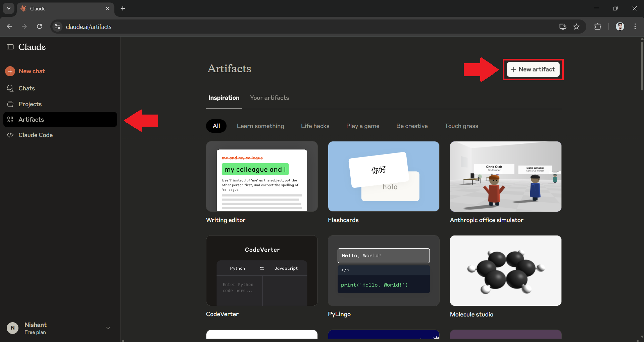Open site information icon in address bar
The height and width of the screenshot is (342, 644).
pyautogui.click(x=57, y=27)
